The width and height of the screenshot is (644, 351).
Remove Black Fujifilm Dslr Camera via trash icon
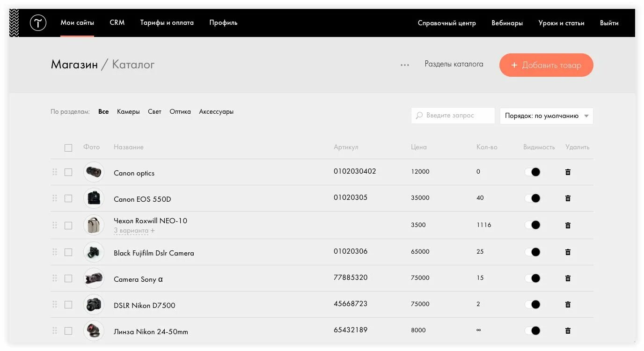pos(568,252)
